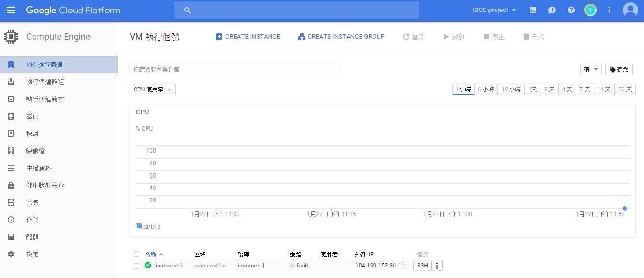Image resolution: width=644 pixels, height=278 pixels.
Task: Select the 30 天 time range tab
Action: [625, 89]
